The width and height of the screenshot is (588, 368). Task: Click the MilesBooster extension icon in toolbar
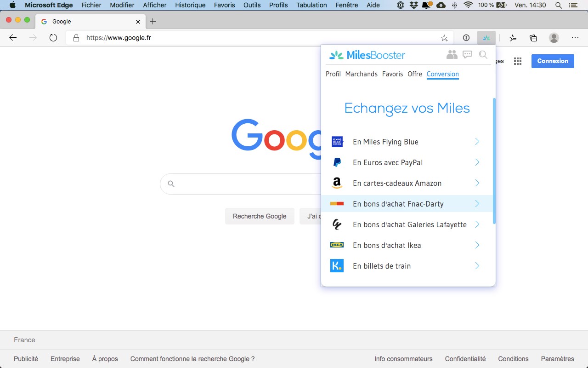486,38
